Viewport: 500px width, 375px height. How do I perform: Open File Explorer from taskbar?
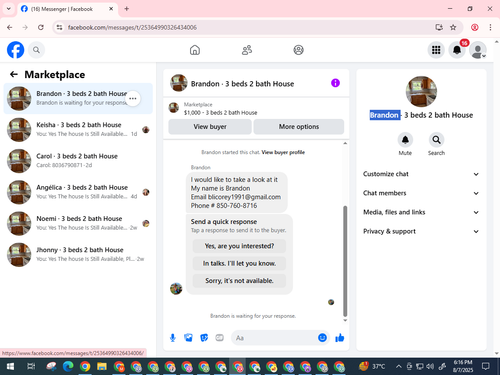pos(102,367)
